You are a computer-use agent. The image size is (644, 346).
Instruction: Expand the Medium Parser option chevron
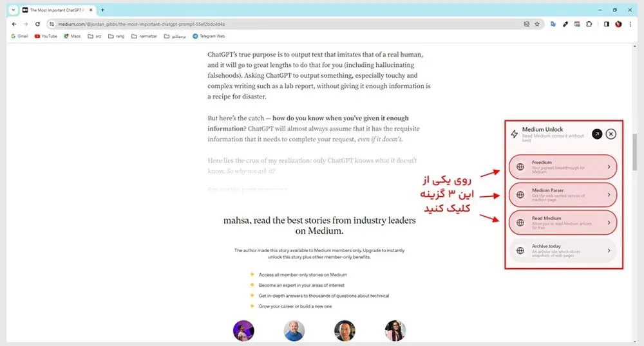(x=609, y=195)
